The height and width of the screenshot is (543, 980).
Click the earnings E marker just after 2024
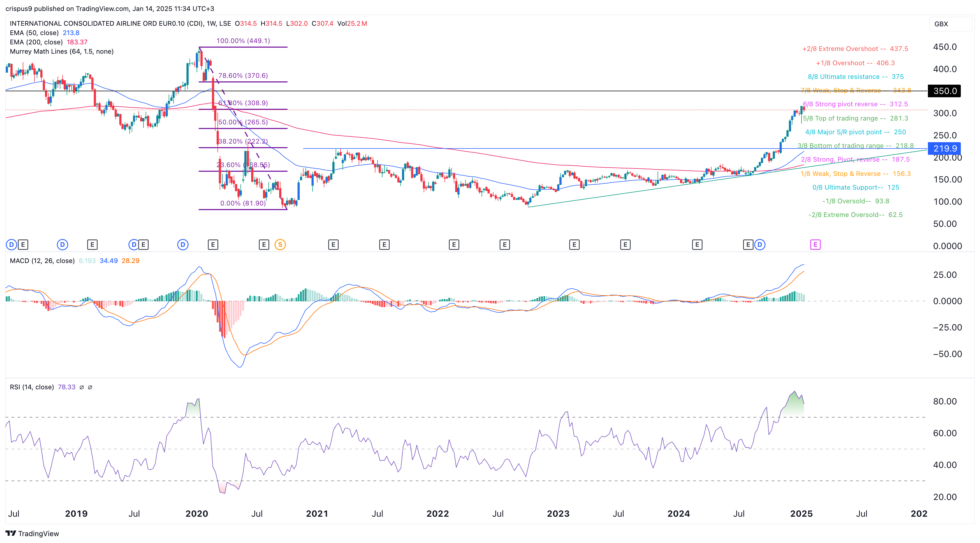pyautogui.click(x=696, y=245)
